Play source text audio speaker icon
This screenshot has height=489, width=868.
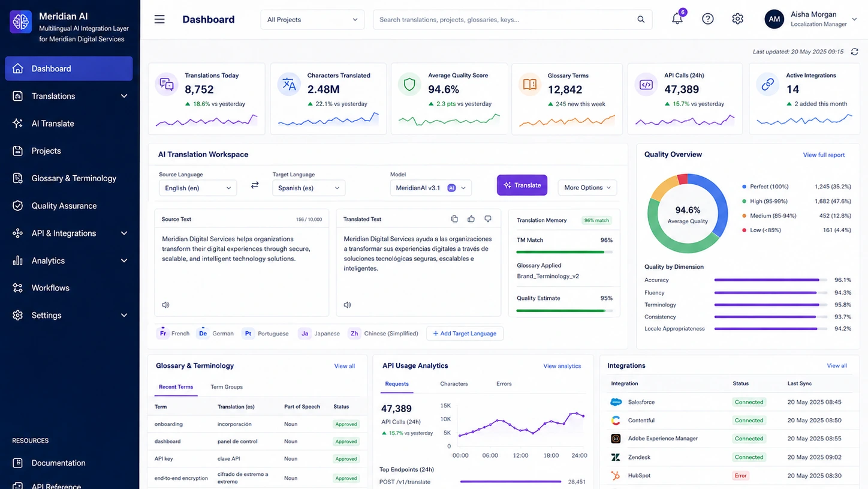165,305
